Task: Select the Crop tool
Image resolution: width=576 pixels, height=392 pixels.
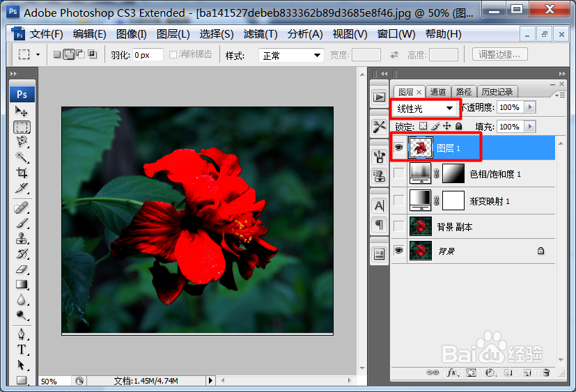Action: coord(22,172)
